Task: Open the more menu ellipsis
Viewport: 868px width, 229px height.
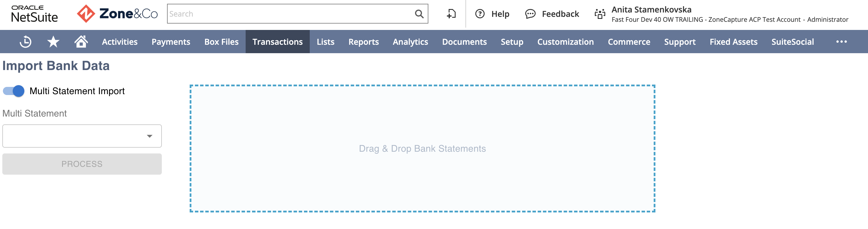Action: pyautogui.click(x=841, y=42)
